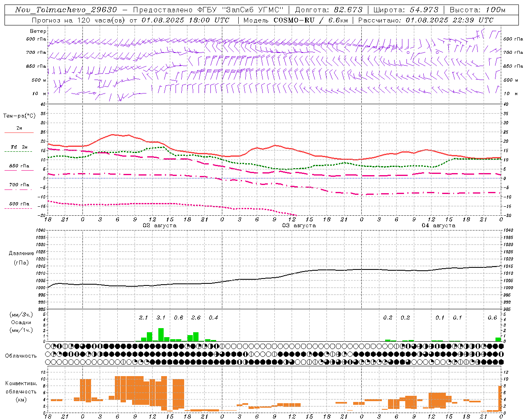Click the Ветер wind panel label

click(x=38, y=31)
